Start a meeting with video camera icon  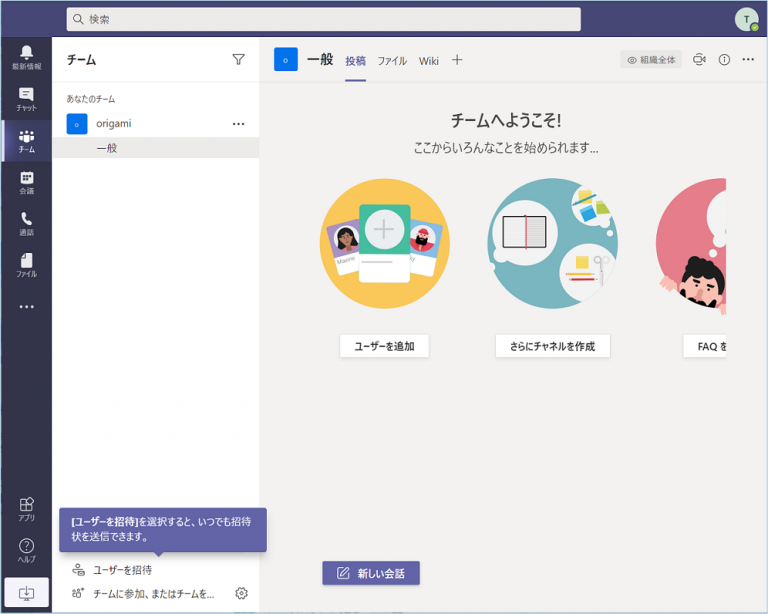(x=699, y=60)
